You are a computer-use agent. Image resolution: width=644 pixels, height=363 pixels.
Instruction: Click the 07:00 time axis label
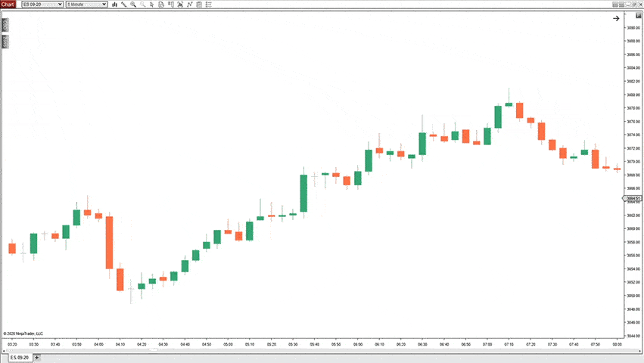pos(487,345)
